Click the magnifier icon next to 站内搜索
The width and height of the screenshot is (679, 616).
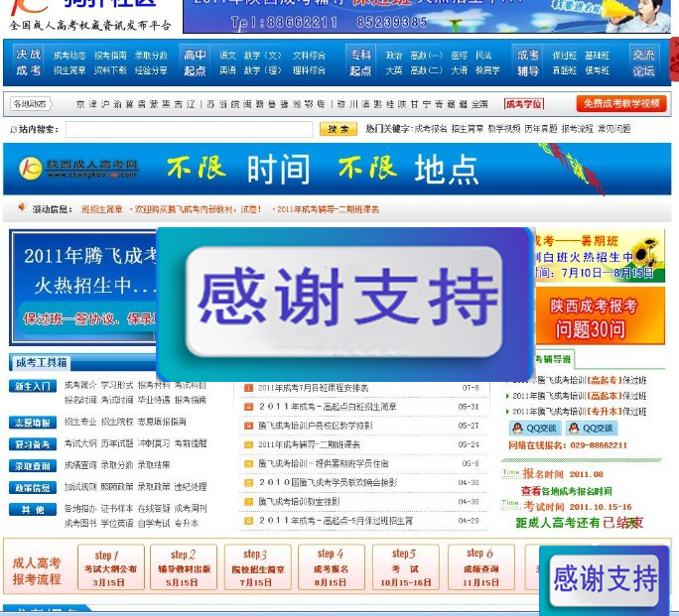click(14, 129)
